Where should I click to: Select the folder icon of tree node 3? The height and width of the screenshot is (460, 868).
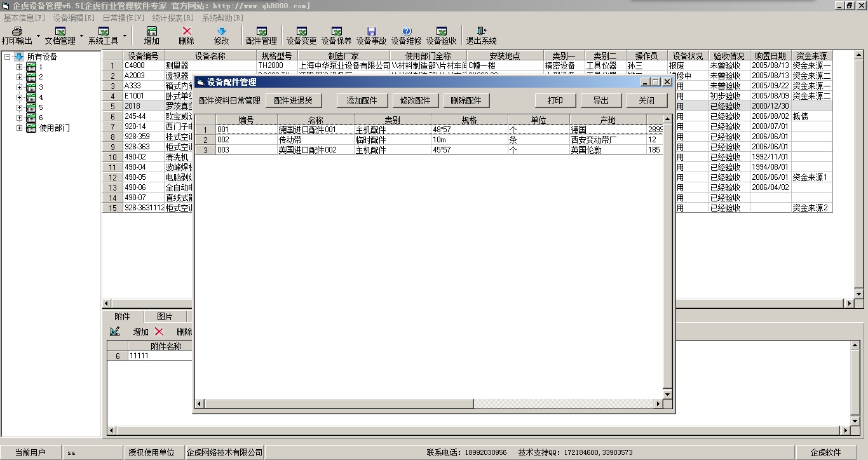click(31, 87)
